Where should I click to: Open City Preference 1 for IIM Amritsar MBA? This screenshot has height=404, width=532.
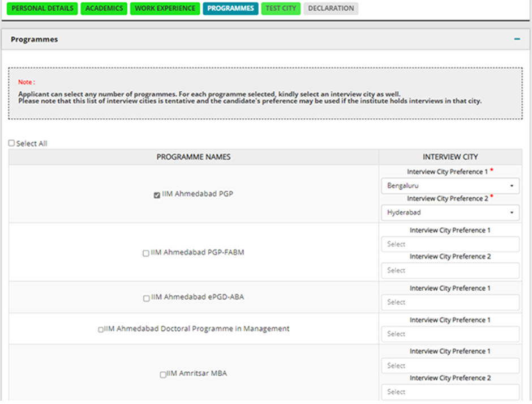(450, 365)
